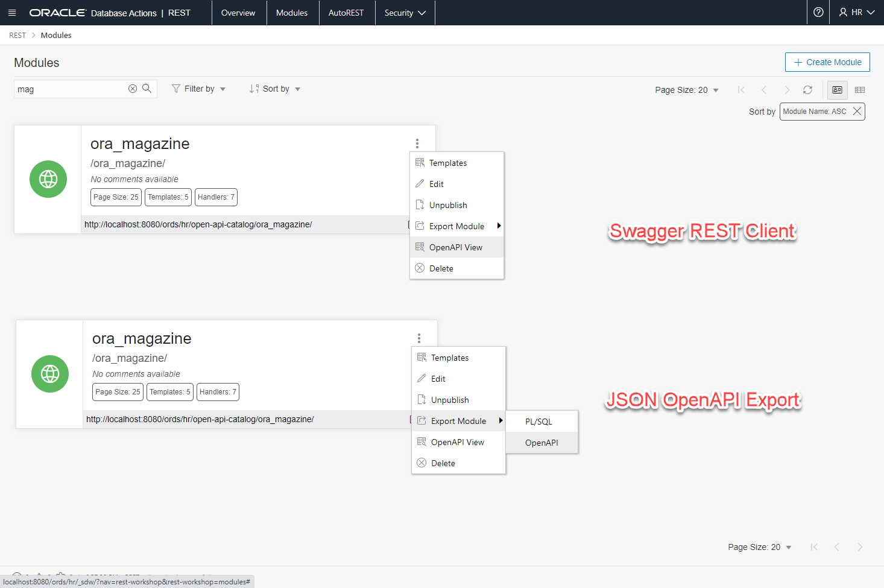This screenshot has width=884, height=588.
Task: Select Unpublish in lower context menu
Action: coord(459,400)
